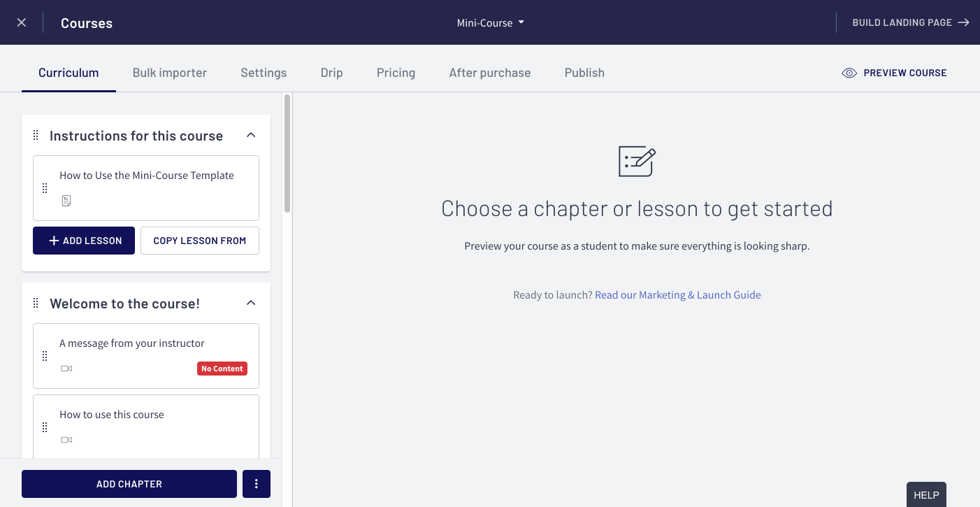This screenshot has height=507, width=980.
Task: Click the video icon on instructor message lesson
Action: click(66, 369)
